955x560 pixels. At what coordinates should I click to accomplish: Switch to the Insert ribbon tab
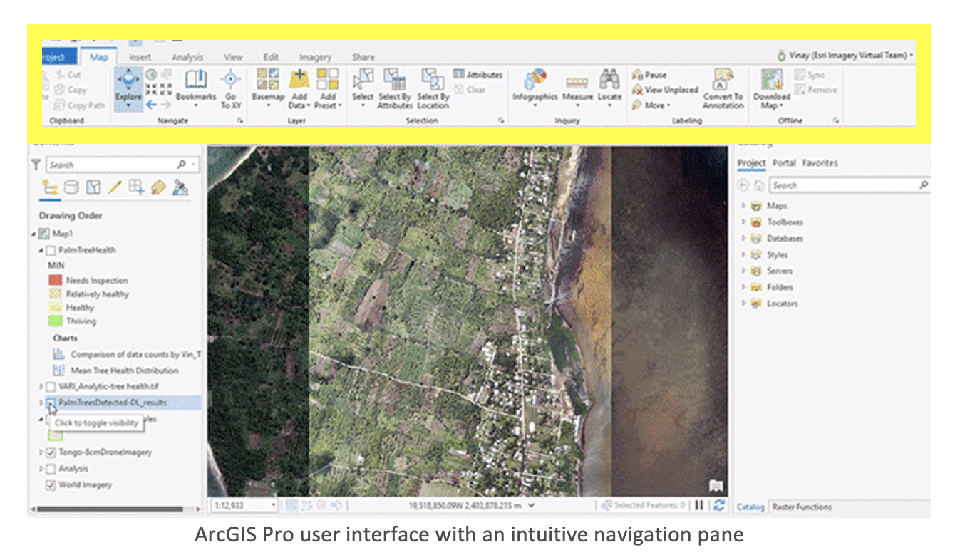[x=140, y=57]
